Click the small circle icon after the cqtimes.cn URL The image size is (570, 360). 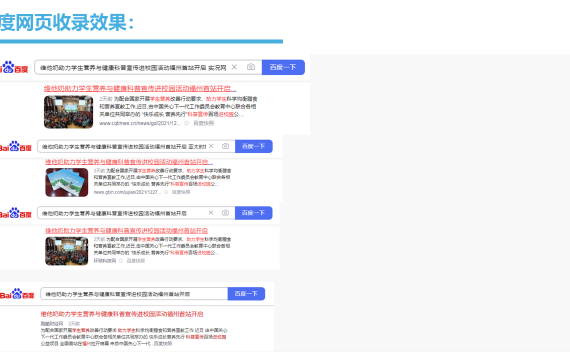(x=186, y=123)
